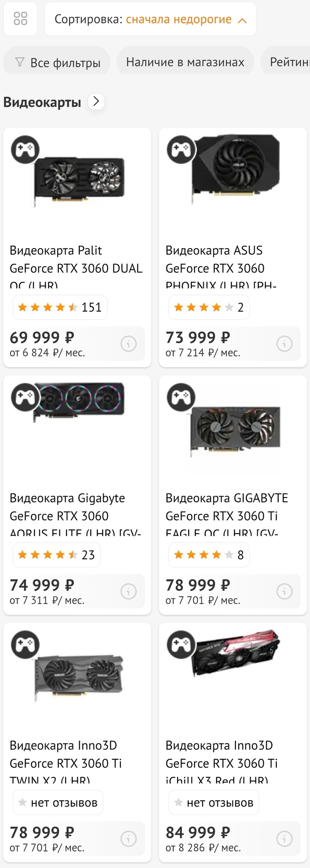310x868 pixels.
Task: Open the "Видеокарты" category heading
Action: pos(42,102)
